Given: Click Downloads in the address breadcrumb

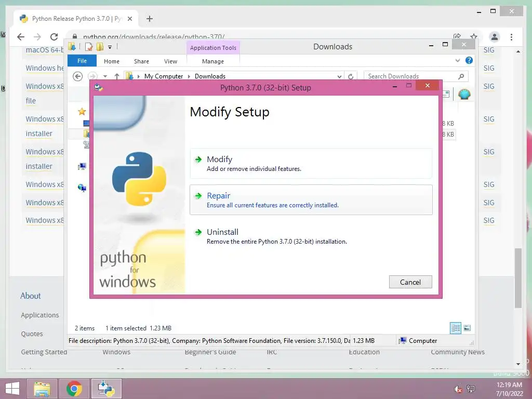Looking at the screenshot, I should 210,76.
